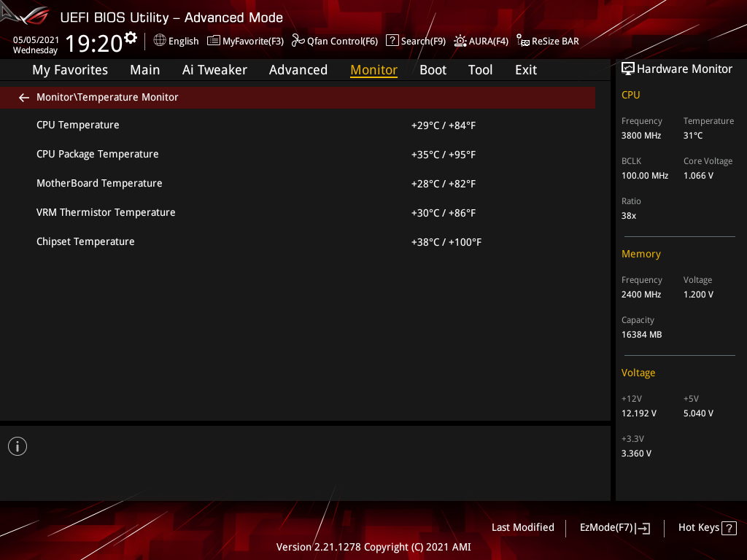Select the MotherBoard Temperature row
Viewport: 747px width, 560px height.
pos(298,183)
